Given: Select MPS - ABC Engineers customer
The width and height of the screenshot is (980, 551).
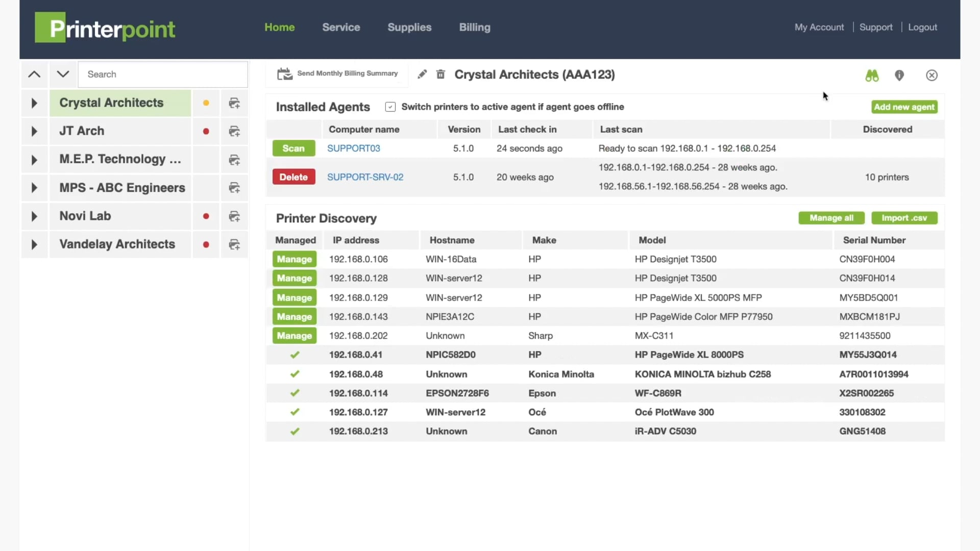Looking at the screenshot, I should click(x=120, y=188).
